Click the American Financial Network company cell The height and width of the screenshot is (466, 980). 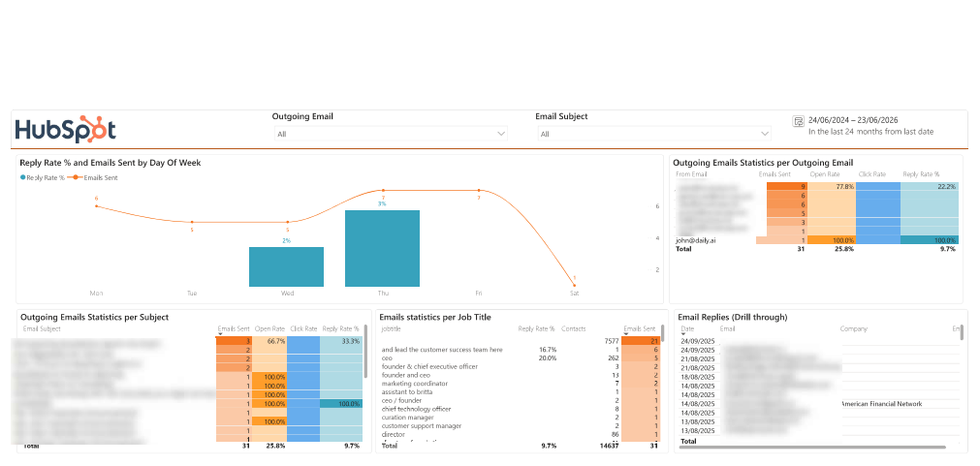pos(881,404)
